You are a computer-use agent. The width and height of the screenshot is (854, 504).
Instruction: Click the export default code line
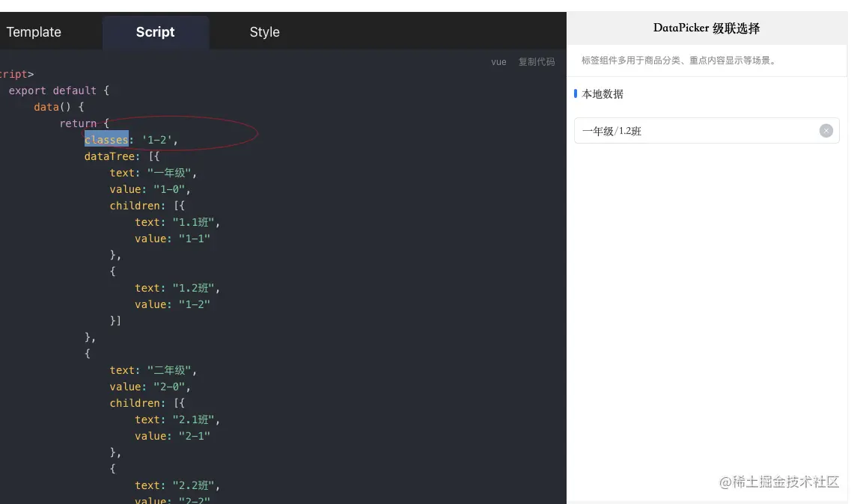(59, 90)
